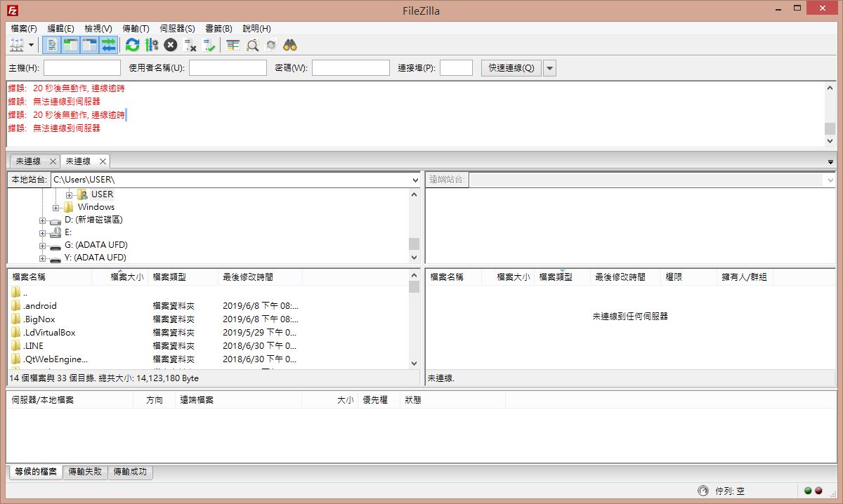This screenshot has width=843, height=504.
Task: Open the 檢視(V) menu
Action: (x=98, y=29)
